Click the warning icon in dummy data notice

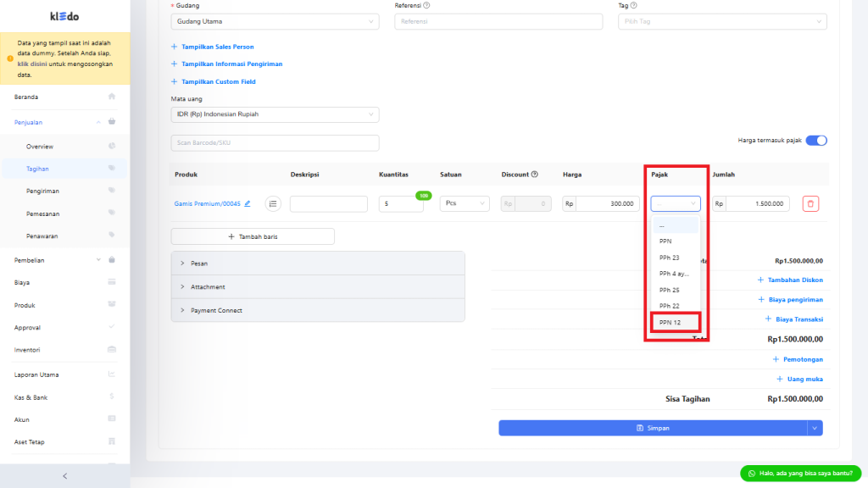pos(10,58)
